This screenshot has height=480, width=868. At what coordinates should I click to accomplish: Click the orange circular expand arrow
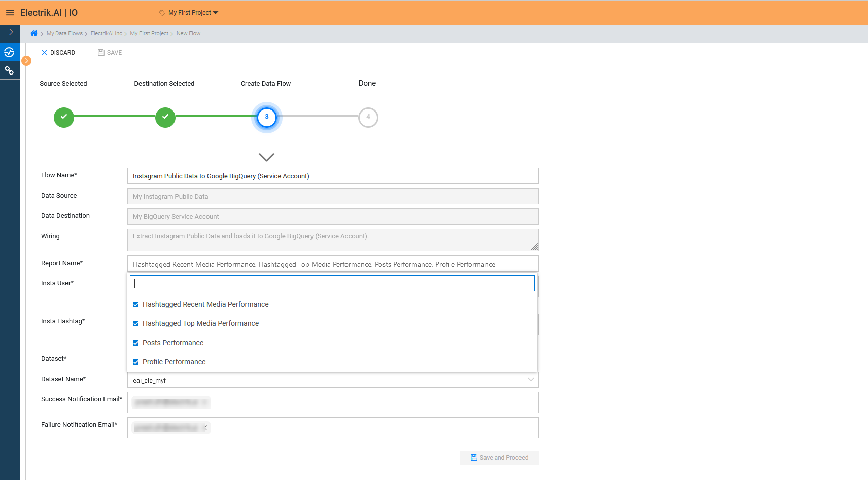pos(26,60)
